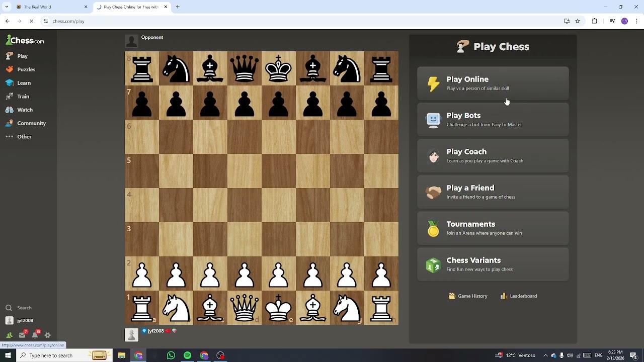Open the Train section
The image size is (644, 362).
[28, 97]
